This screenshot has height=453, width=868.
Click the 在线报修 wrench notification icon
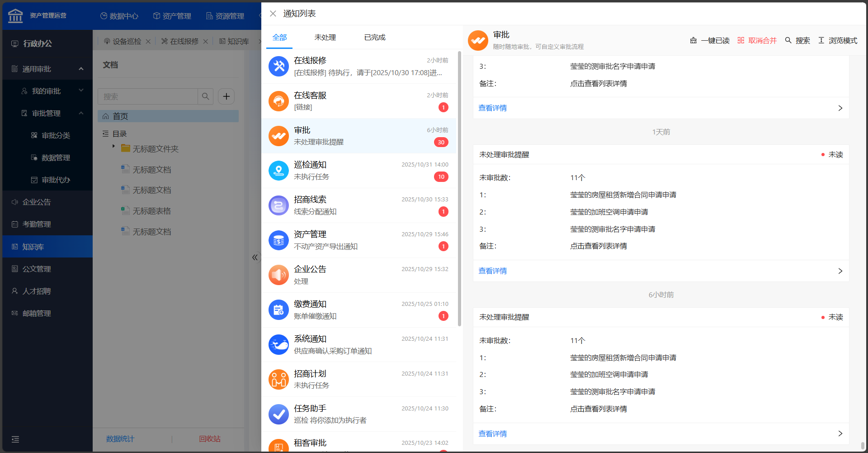click(278, 67)
